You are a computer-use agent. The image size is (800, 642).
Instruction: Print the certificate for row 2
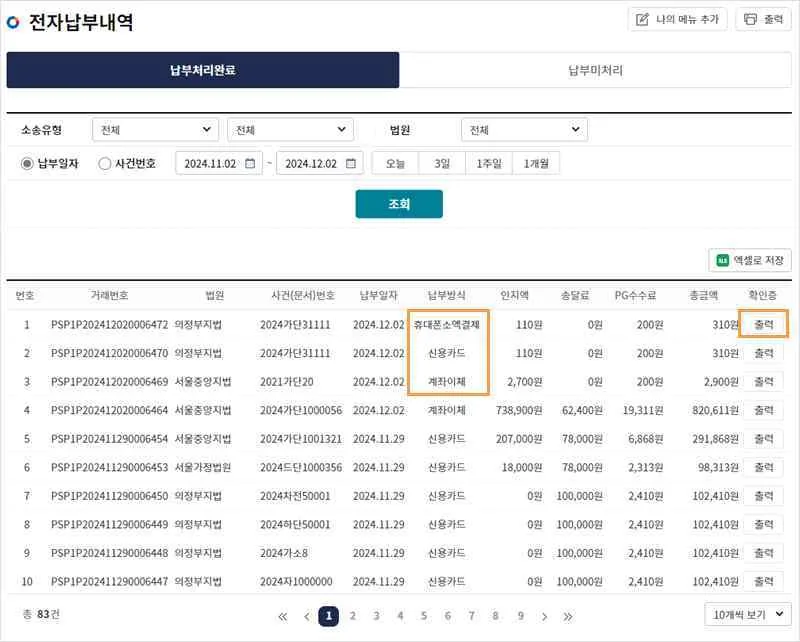tap(763, 353)
